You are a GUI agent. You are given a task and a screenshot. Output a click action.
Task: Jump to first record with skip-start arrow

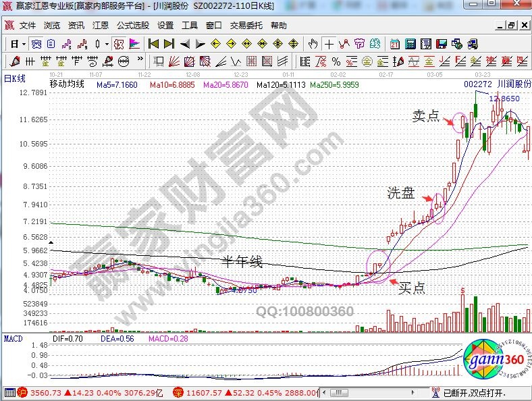tap(153, 44)
